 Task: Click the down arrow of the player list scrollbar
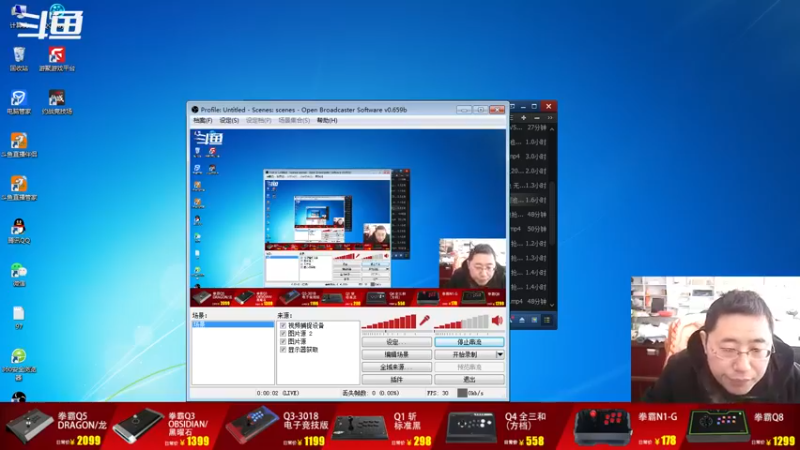(x=552, y=305)
